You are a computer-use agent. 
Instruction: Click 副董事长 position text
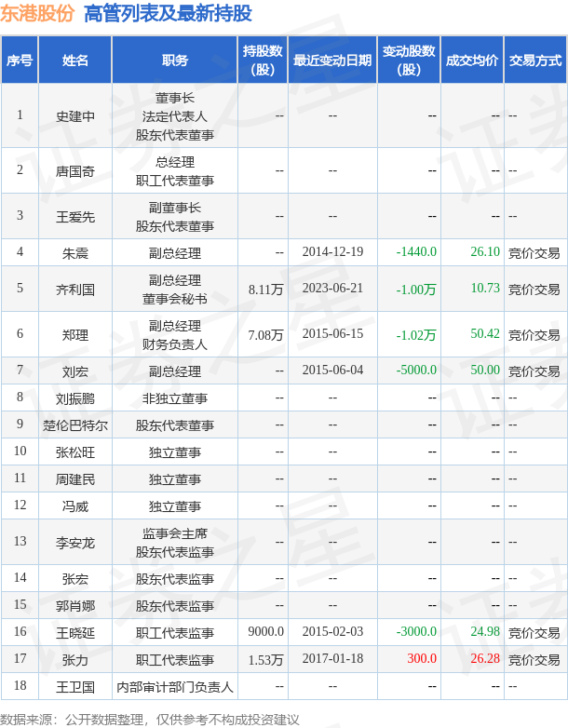(x=175, y=208)
